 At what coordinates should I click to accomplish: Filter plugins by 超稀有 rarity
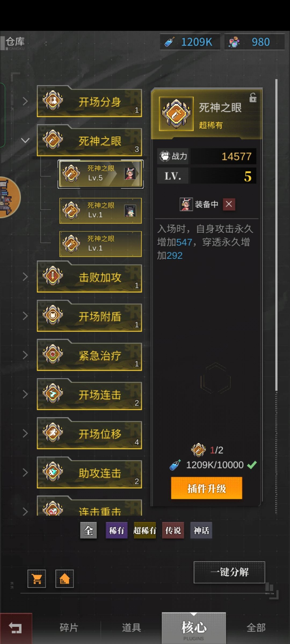coord(145,530)
